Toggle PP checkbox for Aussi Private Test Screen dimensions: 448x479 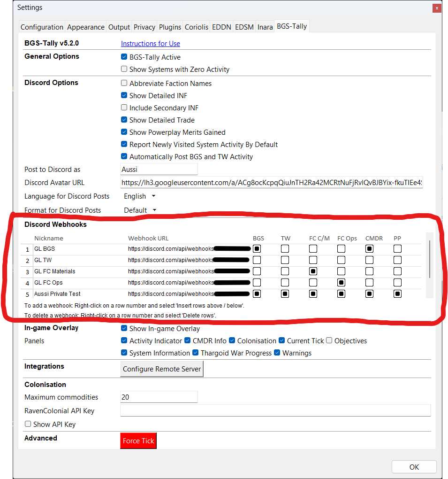(397, 294)
